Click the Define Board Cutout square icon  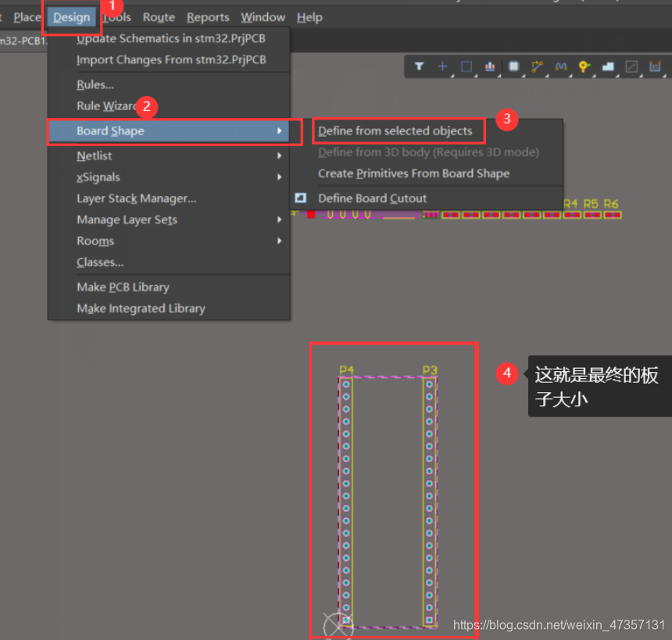pos(301,198)
